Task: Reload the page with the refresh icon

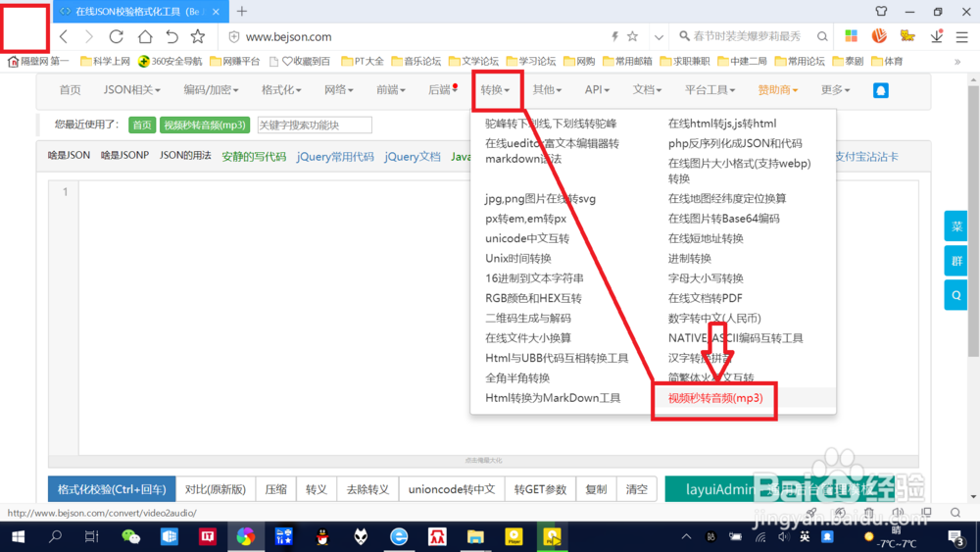Action: (116, 36)
